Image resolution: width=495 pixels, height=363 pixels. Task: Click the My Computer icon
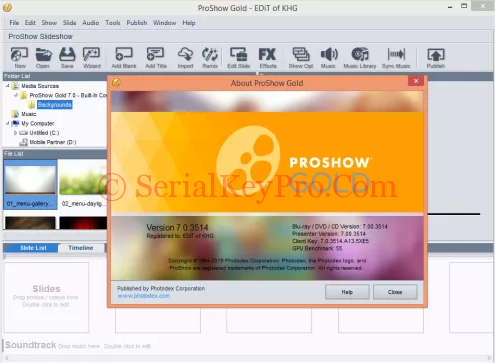(x=15, y=123)
